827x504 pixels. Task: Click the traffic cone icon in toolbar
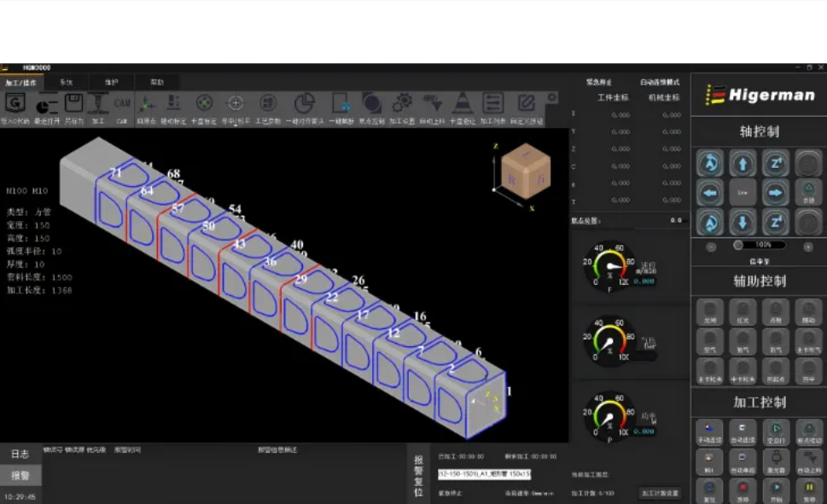tap(462, 105)
